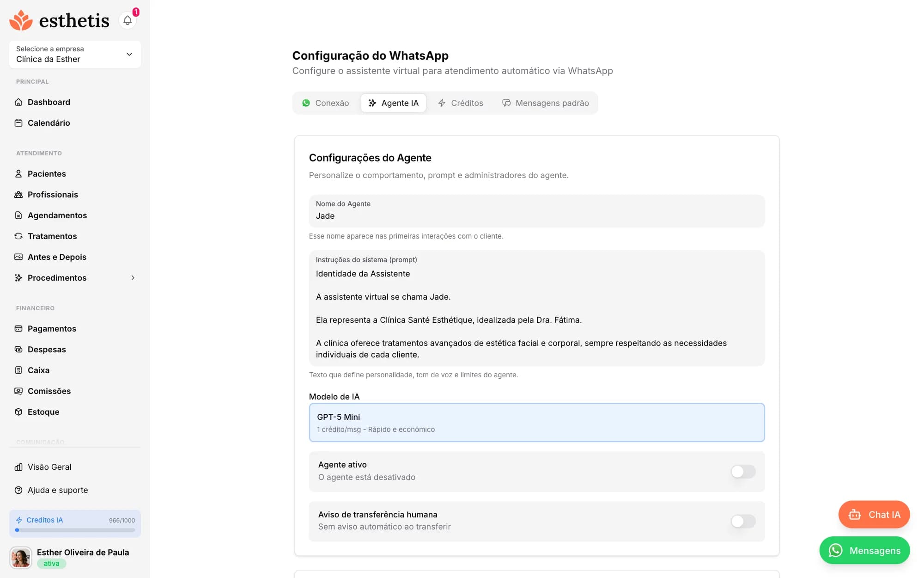924x578 pixels.
Task: Click user name "Esther Oliveira de Paula"
Action: 83,553
